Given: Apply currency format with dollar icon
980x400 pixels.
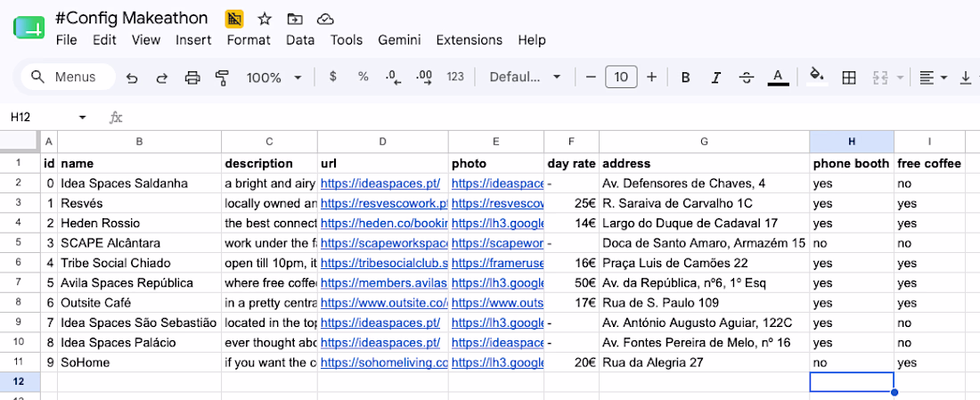Looking at the screenshot, I should [x=332, y=77].
